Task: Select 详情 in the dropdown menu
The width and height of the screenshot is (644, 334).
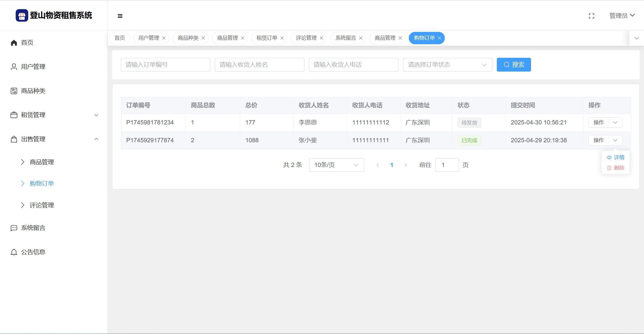Action: [616, 158]
